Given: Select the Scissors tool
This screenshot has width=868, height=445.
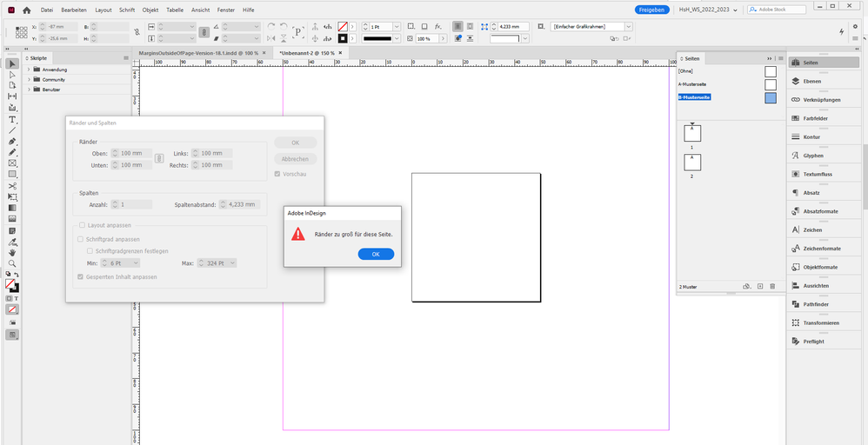Looking at the screenshot, I should coord(12,186).
